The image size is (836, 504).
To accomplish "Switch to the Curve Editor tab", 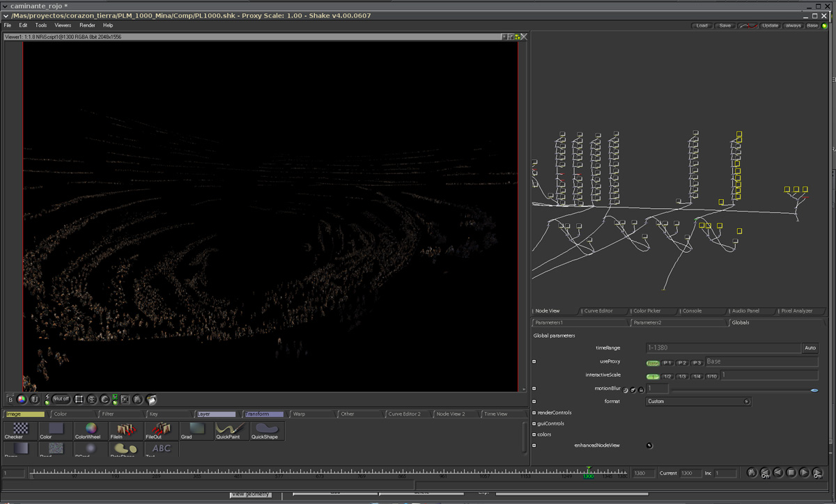I will tap(598, 311).
